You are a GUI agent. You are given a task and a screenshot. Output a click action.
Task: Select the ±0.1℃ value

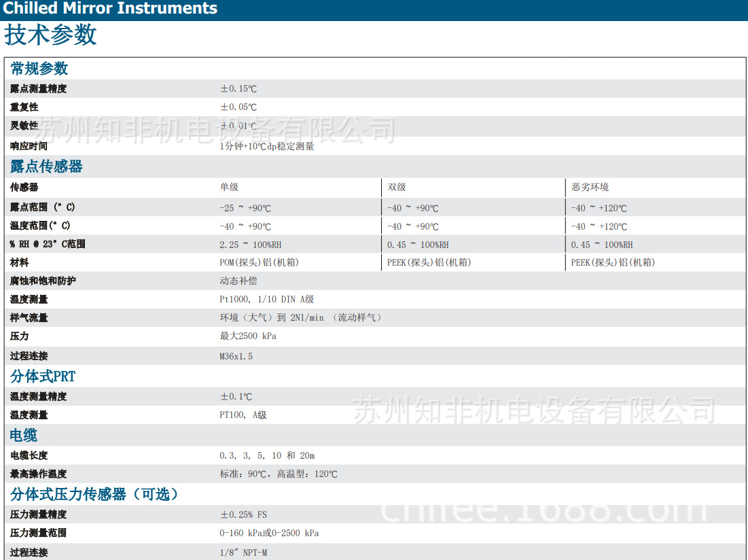coord(236,396)
